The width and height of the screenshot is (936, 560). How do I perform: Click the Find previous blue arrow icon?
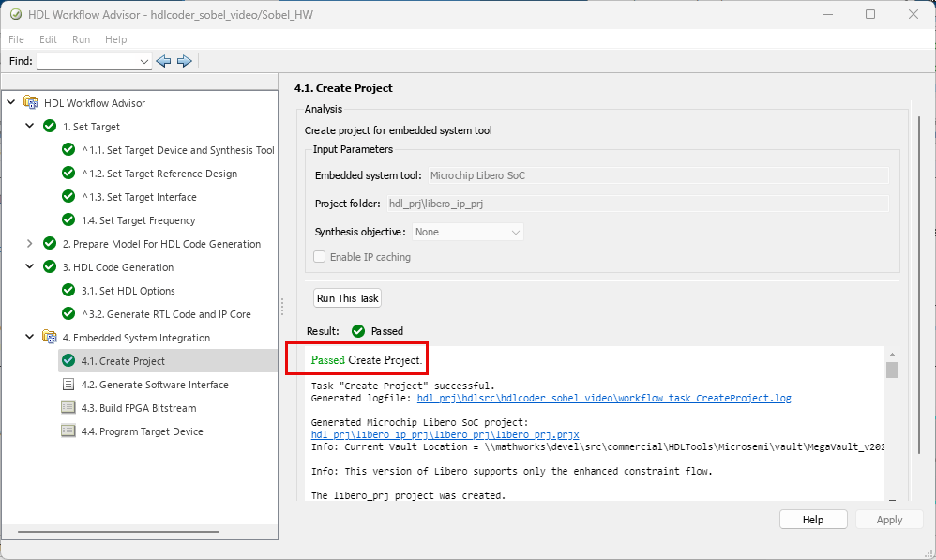click(163, 61)
